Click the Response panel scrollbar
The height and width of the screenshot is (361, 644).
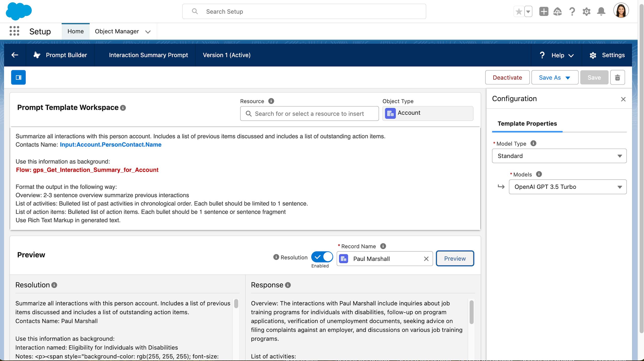471,312
